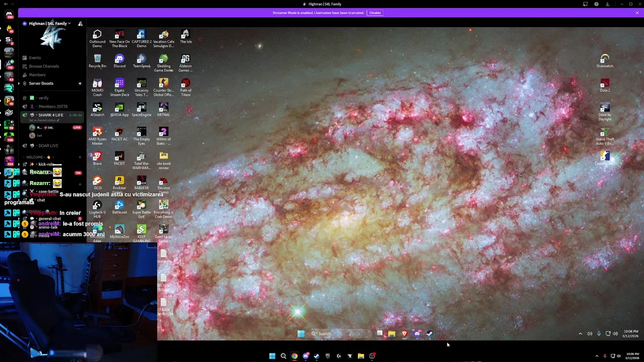Click Steam icon in the streamed taskbar
Image resolution: width=644 pixels, height=362 pixels.
[x=430, y=333]
